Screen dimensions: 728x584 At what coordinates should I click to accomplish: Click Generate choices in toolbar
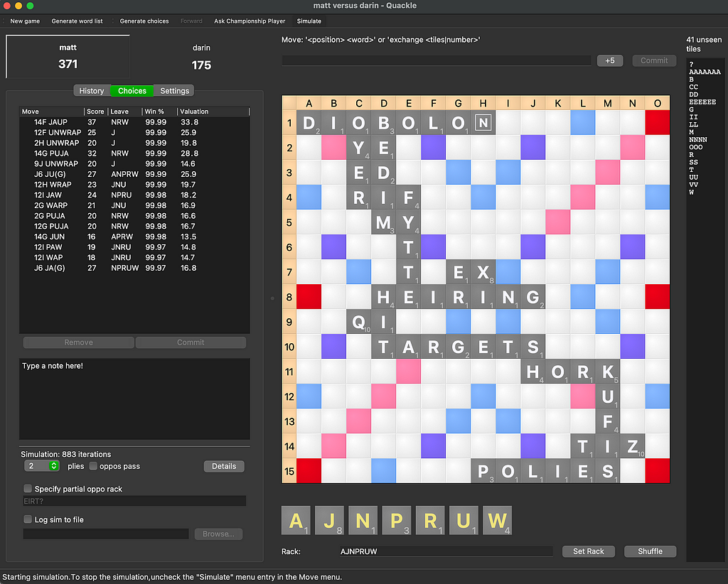pos(144,21)
